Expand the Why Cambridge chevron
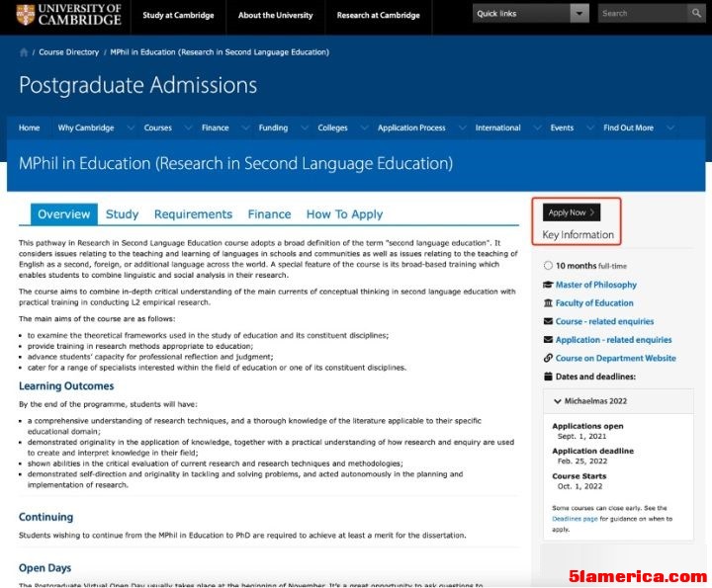This screenshot has height=588, width=712. coord(131,127)
